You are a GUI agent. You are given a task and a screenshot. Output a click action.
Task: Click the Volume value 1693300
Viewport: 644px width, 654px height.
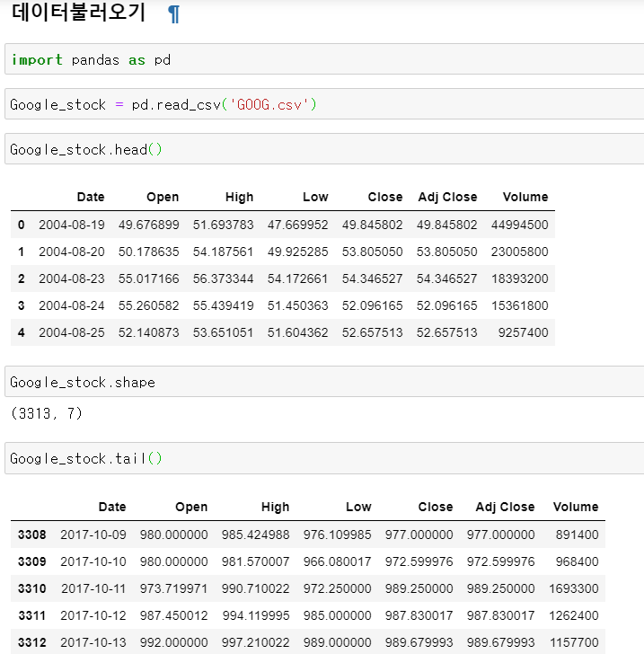[574, 588]
